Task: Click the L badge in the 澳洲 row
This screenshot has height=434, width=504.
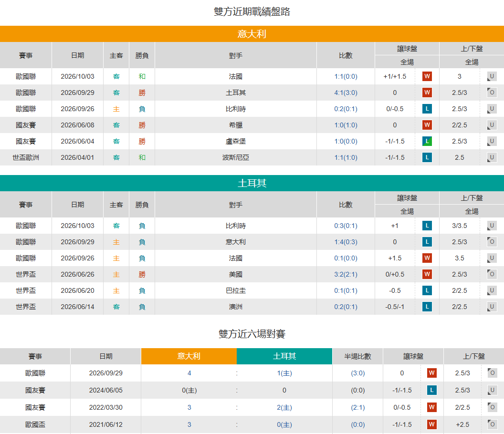Action: (427, 307)
